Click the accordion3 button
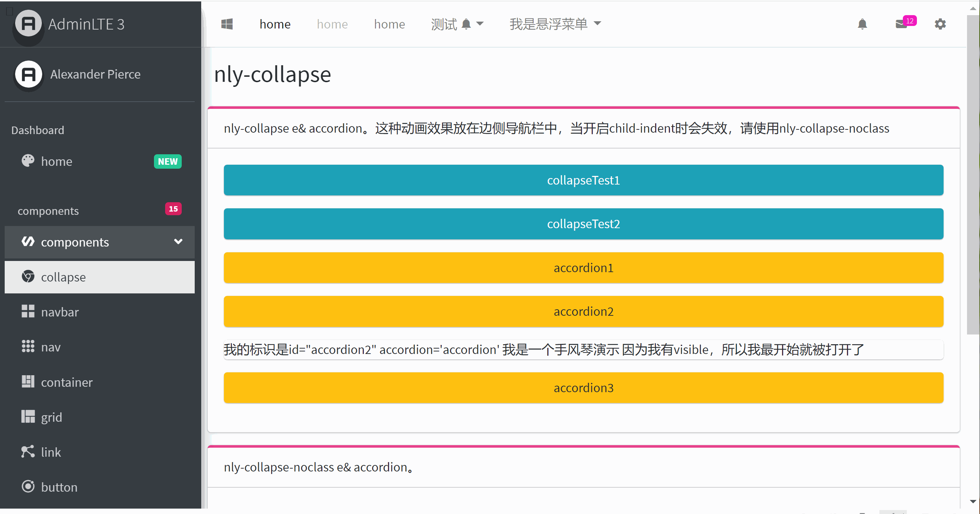 (x=583, y=388)
